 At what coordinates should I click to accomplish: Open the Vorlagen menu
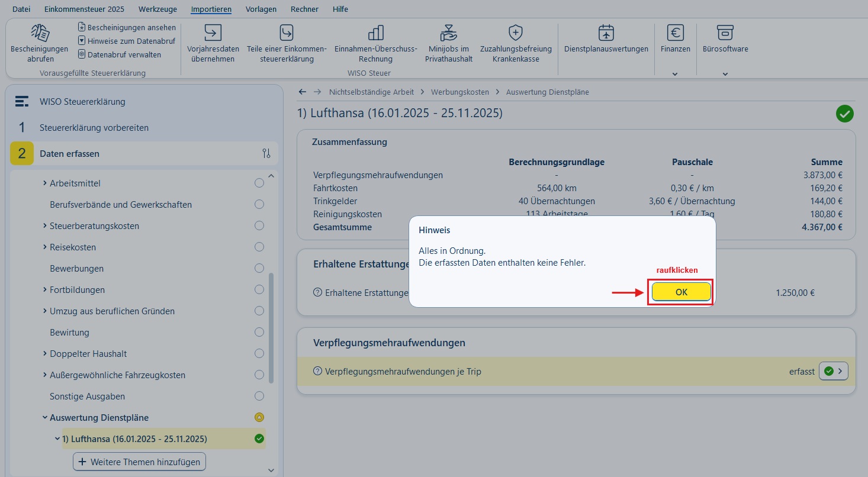(x=261, y=9)
